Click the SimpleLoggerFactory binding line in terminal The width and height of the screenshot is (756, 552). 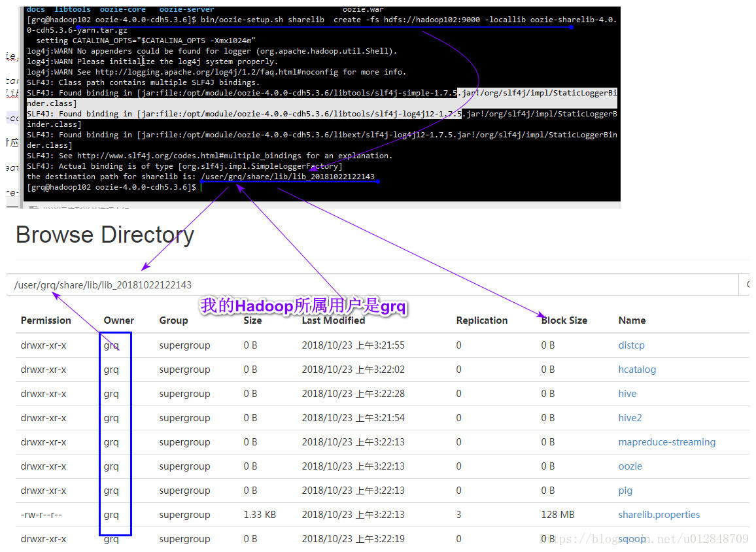coord(184,166)
